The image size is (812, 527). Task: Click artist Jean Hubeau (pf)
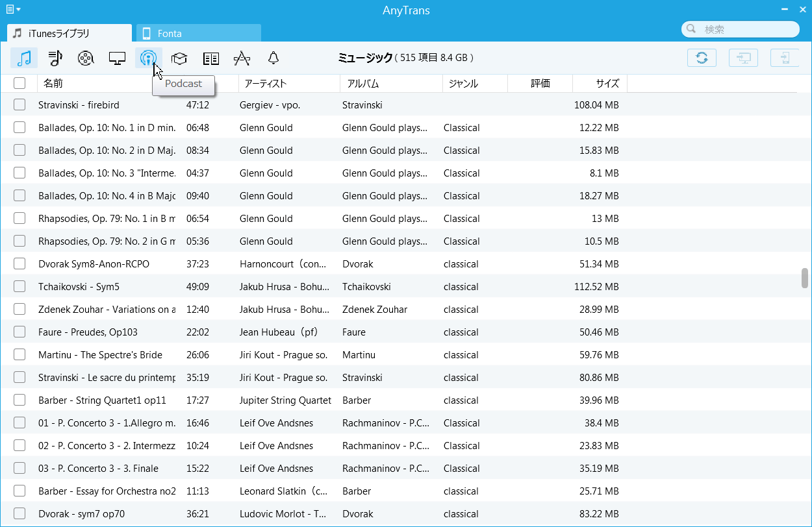tap(279, 332)
